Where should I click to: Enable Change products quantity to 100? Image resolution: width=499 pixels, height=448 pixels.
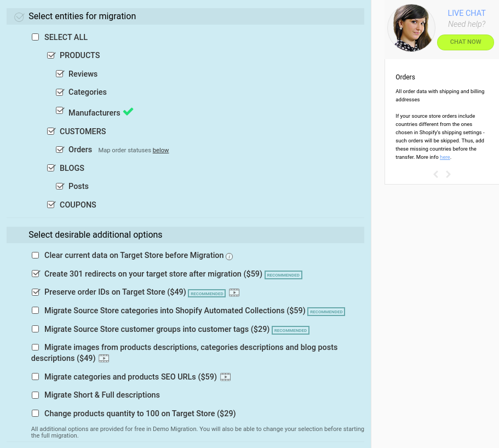[36, 413]
